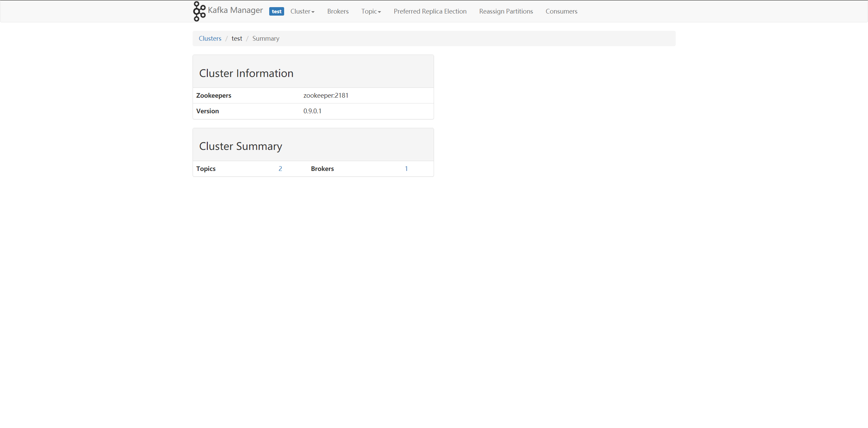Screen dimensions: 868x428
Task: Open the Reassign Partitions page
Action: [x=506, y=11]
